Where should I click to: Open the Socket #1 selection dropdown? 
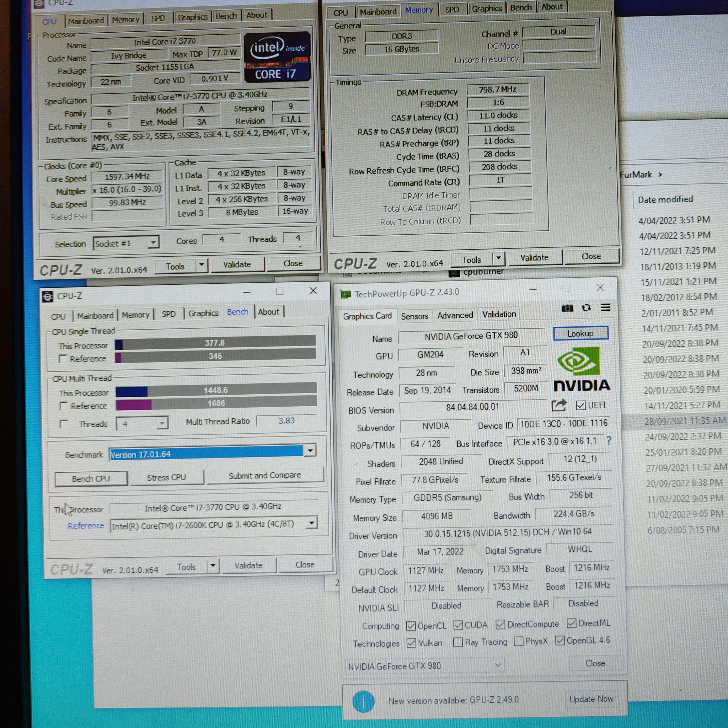tap(153, 242)
